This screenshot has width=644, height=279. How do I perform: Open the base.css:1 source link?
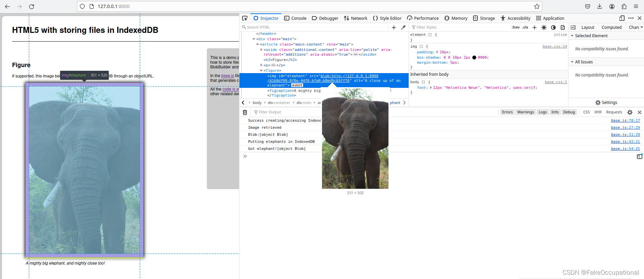pos(556,82)
